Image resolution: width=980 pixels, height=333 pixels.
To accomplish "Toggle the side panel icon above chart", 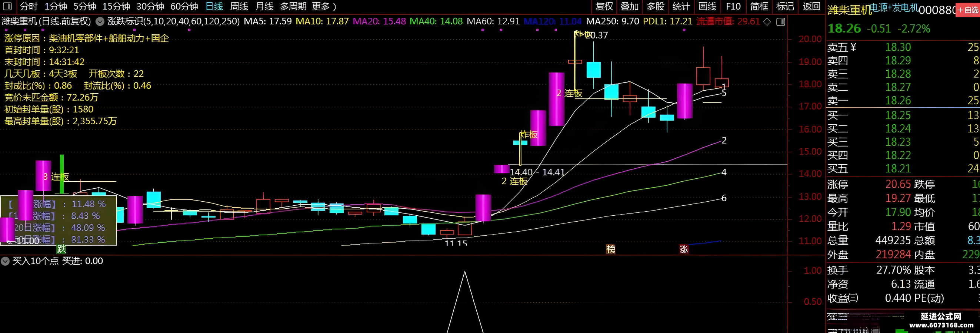I will point(781,22).
